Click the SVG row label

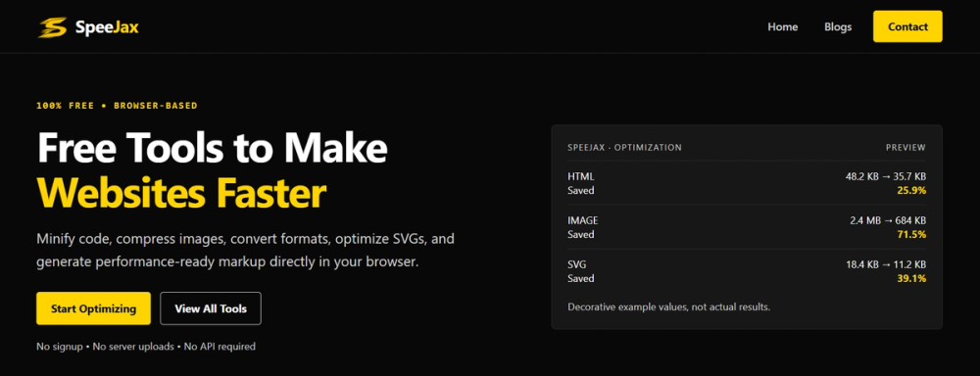pos(576,264)
